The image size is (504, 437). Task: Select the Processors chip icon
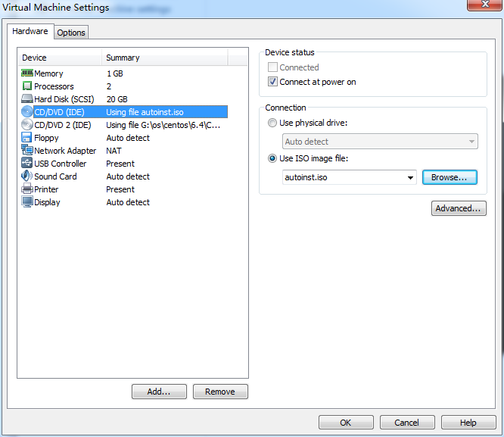(x=27, y=86)
